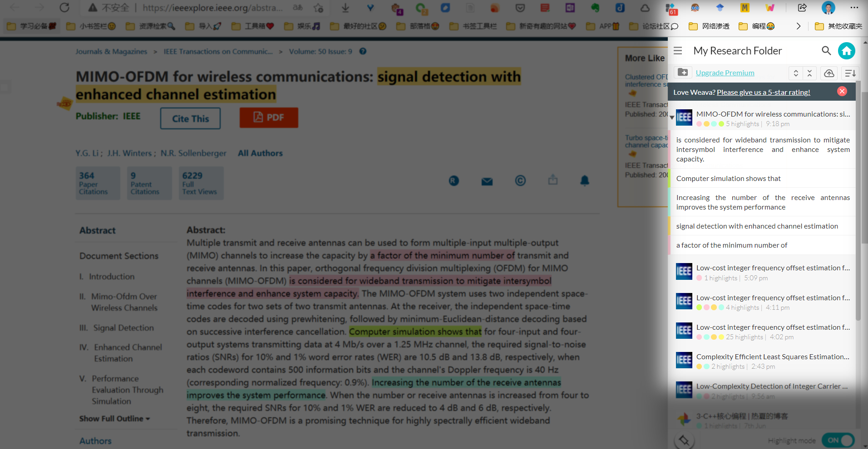The width and height of the screenshot is (868, 449).
Task: Open the entry with 25 highlights
Action: coord(763,332)
